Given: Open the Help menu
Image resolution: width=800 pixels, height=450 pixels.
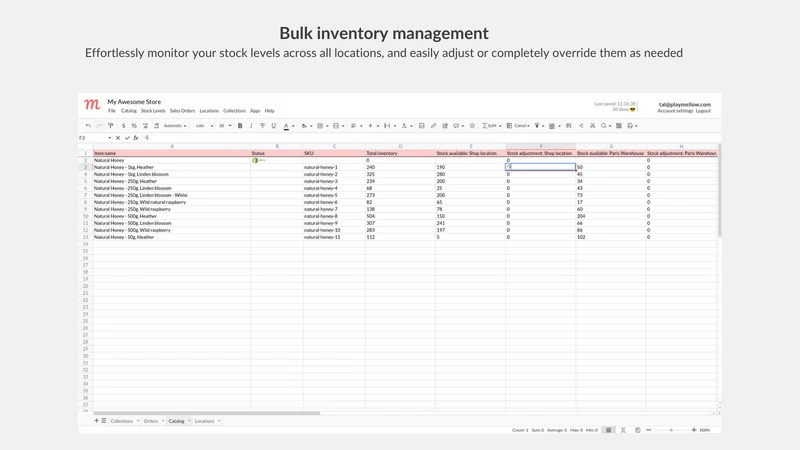Looking at the screenshot, I should tap(269, 111).
